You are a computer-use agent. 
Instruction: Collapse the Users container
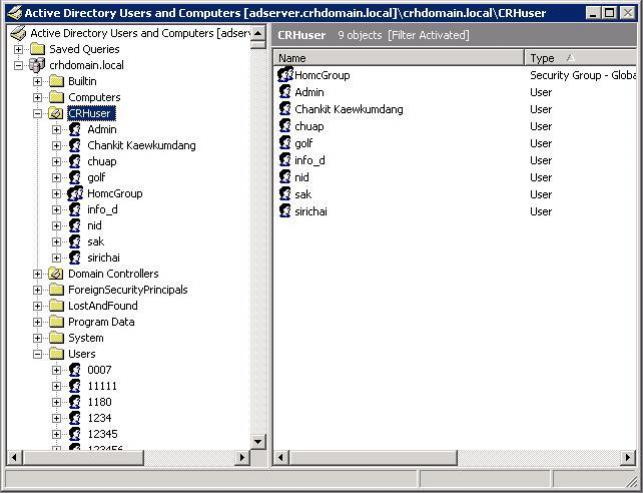37,354
